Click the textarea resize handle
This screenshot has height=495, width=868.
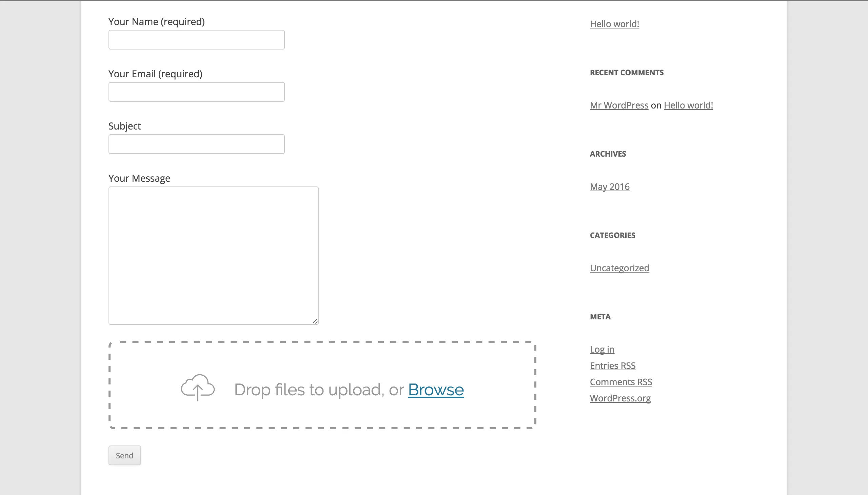click(x=315, y=321)
